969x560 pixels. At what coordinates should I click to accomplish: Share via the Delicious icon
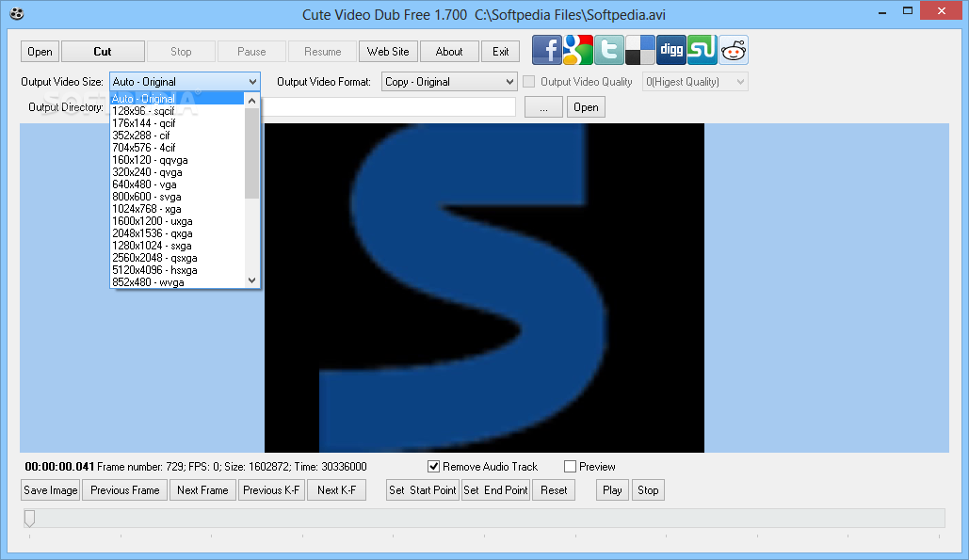(x=640, y=50)
